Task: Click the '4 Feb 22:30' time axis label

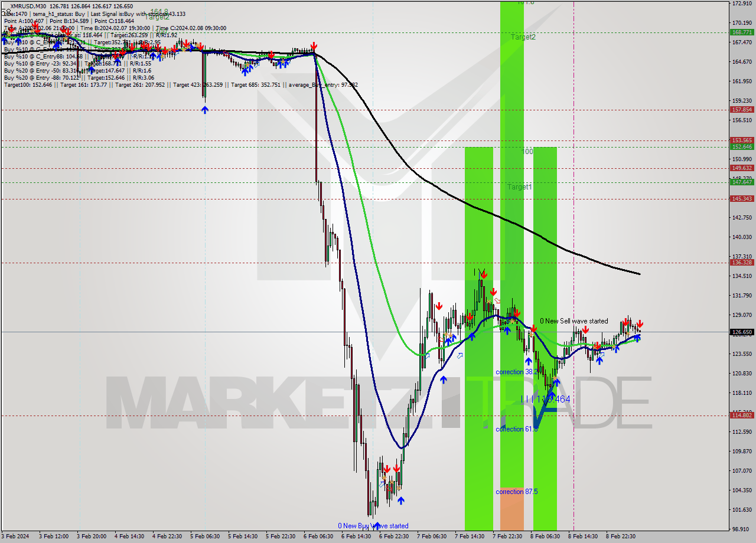Action: click(x=167, y=537)
